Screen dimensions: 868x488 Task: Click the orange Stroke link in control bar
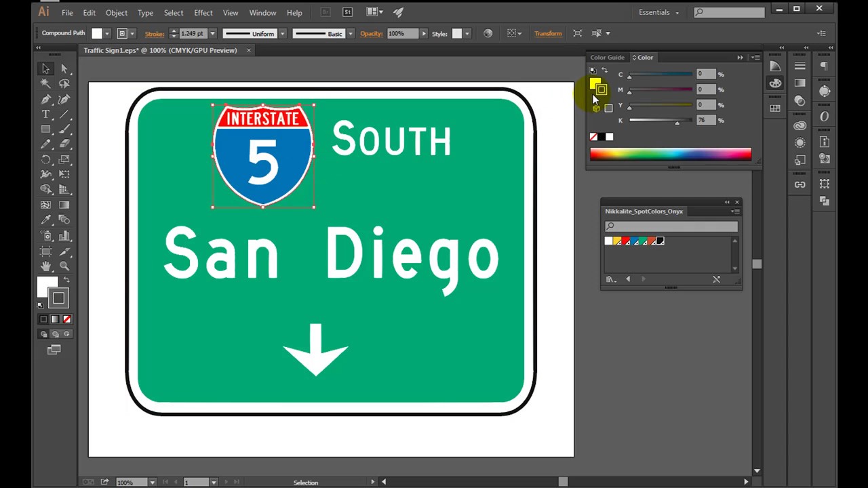155,33
